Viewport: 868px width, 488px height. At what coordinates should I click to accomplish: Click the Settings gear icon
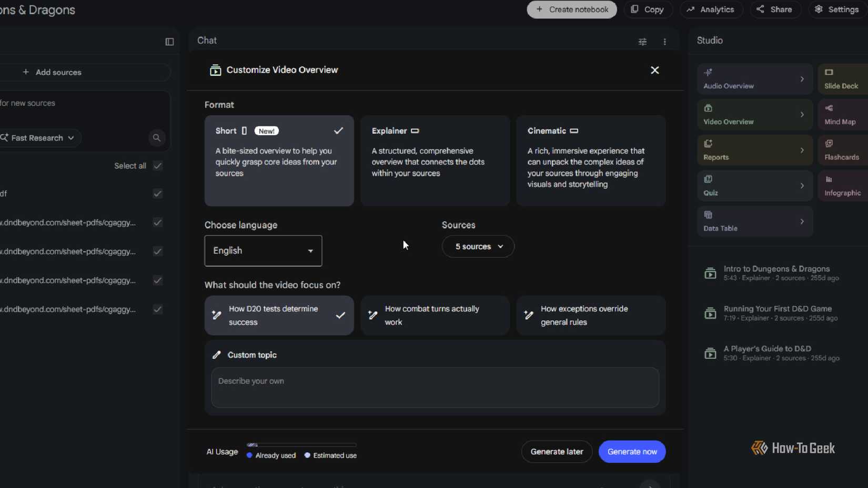pos(819,9)
